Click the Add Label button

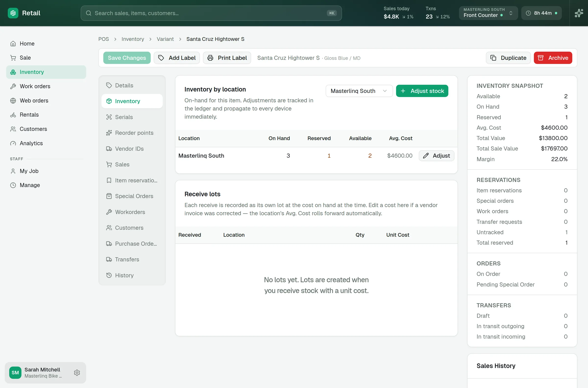click(177, 58)
